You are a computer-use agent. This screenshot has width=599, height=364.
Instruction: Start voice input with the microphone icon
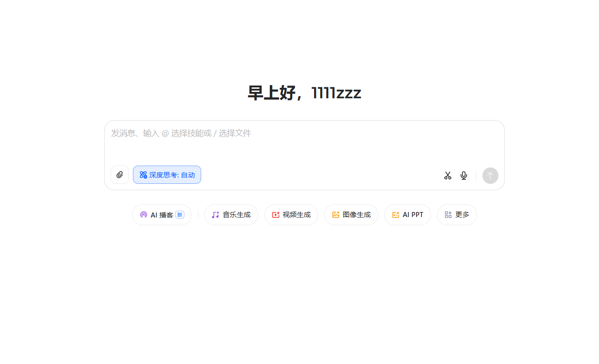point(463,176)
